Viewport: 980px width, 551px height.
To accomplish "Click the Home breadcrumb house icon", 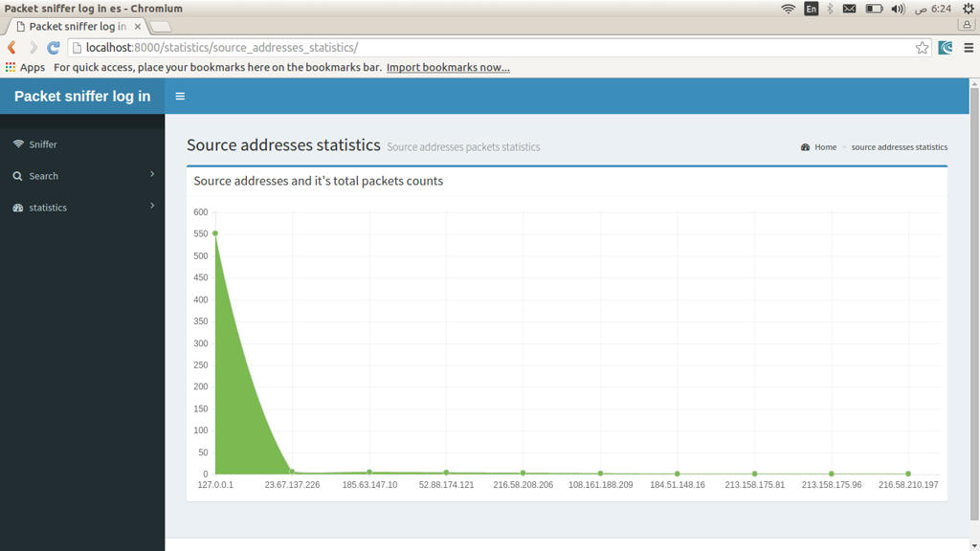I will 805,147.
